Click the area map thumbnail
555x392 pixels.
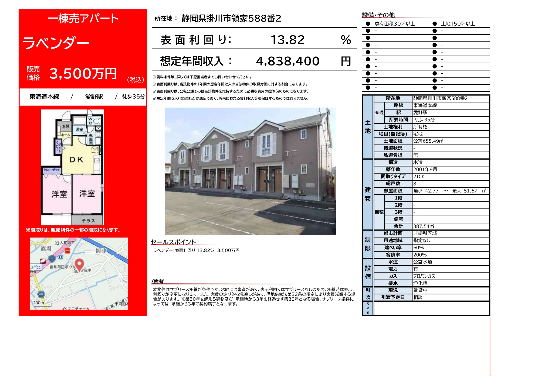(x=79, y=274)
